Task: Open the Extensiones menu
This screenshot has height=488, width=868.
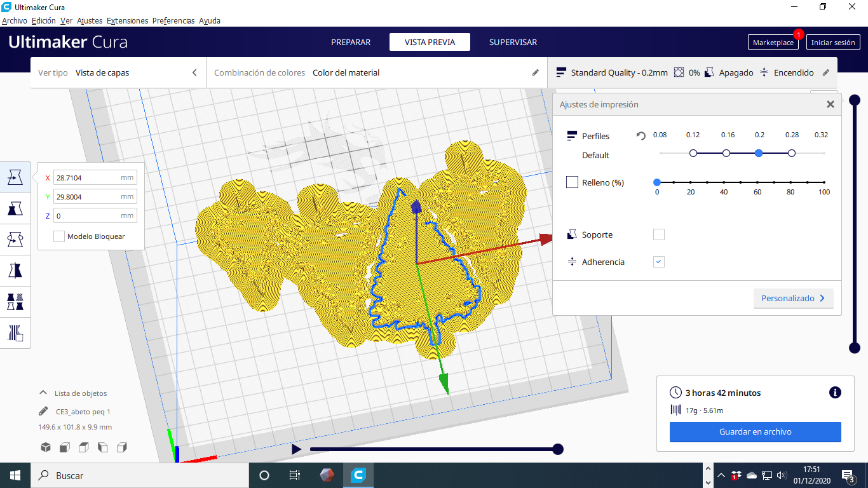Action: [127, 20]
